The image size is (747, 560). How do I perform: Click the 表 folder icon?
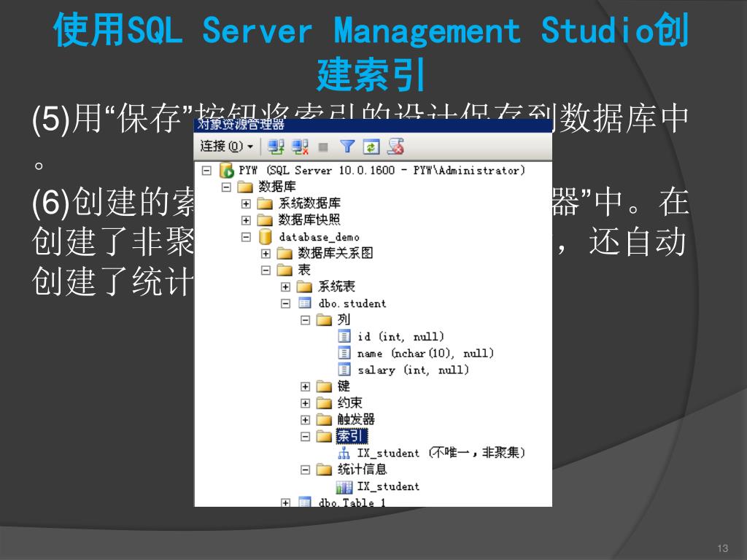(285, 270)
